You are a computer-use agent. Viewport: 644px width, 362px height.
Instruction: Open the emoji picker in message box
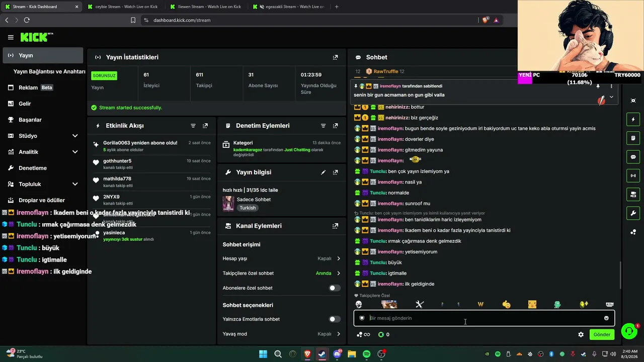[606, 318]
